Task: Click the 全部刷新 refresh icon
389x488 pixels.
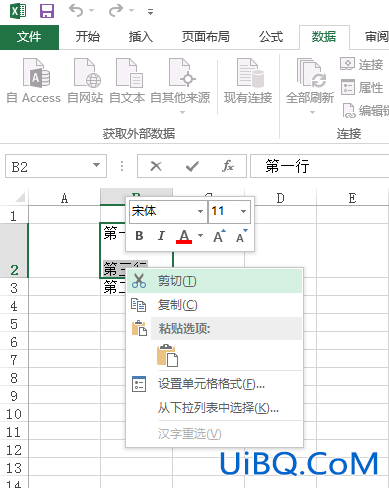Action: (310, 73)
